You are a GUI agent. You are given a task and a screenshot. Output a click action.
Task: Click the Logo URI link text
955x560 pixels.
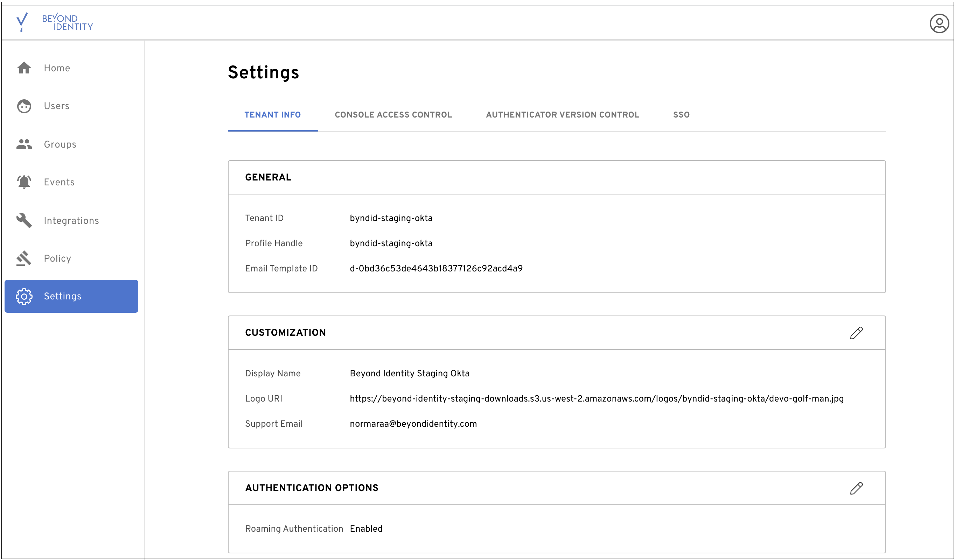(597, 399)
